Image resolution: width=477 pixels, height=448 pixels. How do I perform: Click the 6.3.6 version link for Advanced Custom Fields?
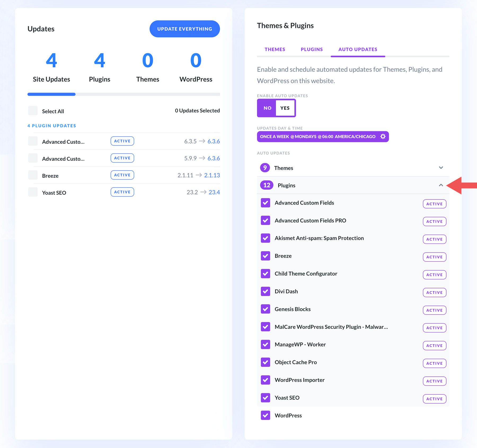pos(214,141)
